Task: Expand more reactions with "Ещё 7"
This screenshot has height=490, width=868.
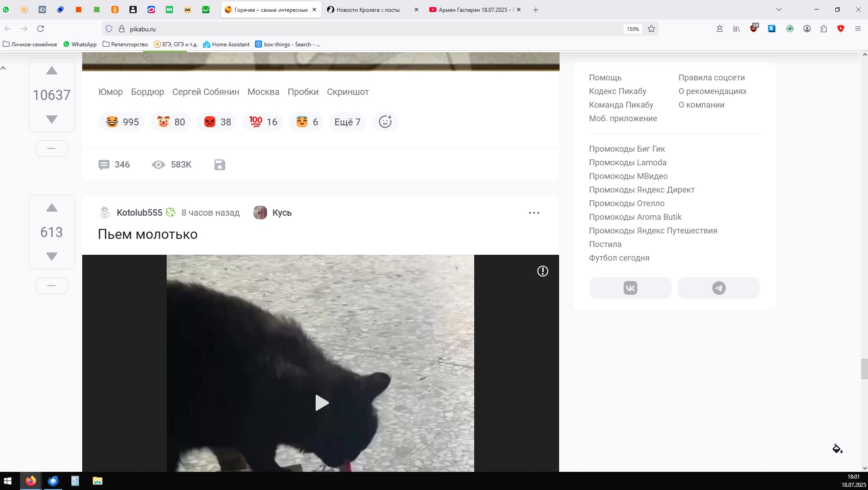Action: pyautogui.click(x=347, y=122)
